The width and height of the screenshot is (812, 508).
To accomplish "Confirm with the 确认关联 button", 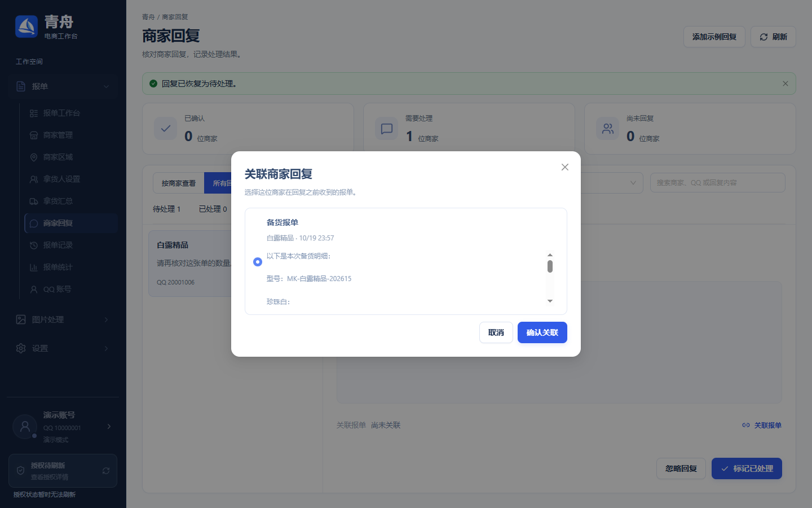I will click(x=542, y=332).
